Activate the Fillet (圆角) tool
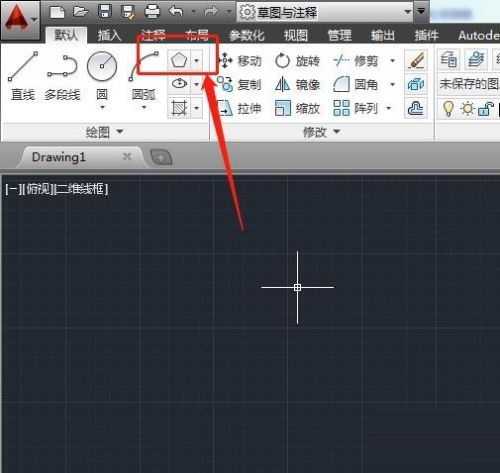 [355, 85]
